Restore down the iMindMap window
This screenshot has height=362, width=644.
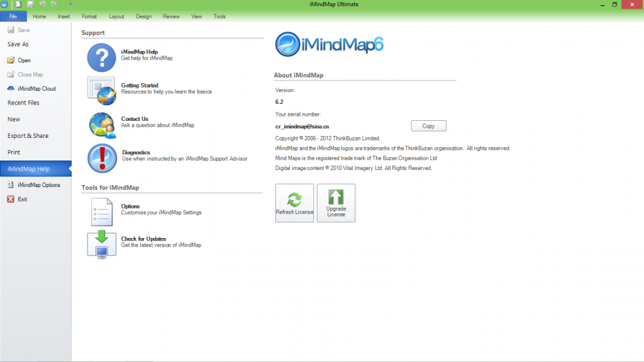click(x=614, y=4)
